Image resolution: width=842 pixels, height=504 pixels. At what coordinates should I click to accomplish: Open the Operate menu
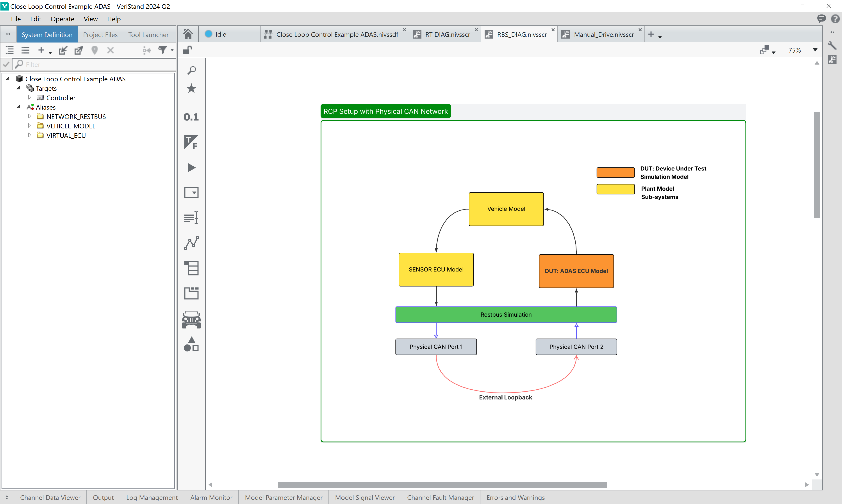click(x=62, y=19)
